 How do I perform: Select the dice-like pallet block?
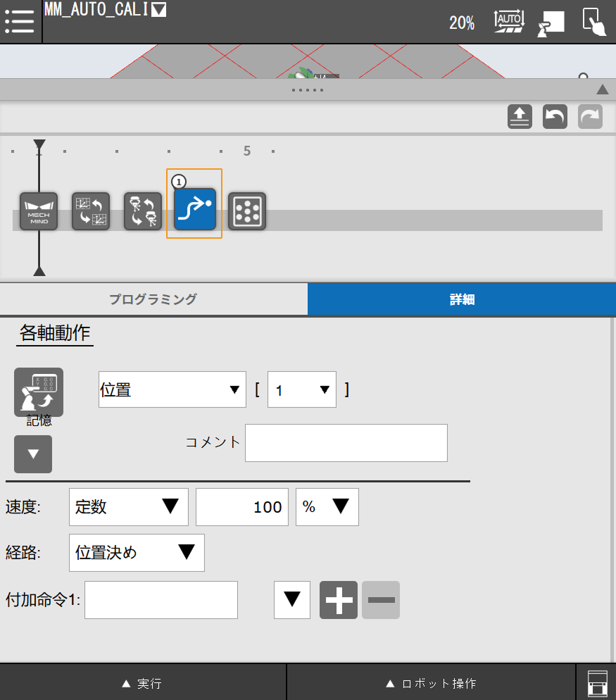coord(247,211)
